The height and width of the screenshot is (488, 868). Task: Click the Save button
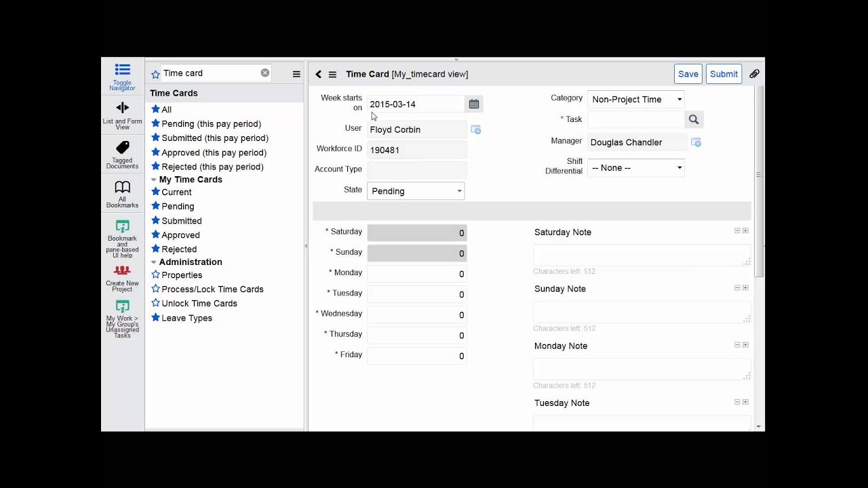click(x=688, y=74)
